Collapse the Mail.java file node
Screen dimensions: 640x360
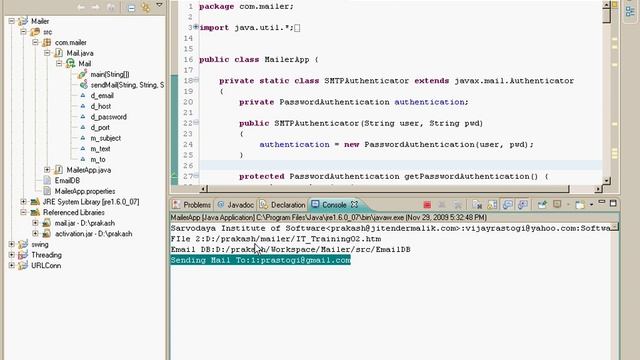(47, 53)
